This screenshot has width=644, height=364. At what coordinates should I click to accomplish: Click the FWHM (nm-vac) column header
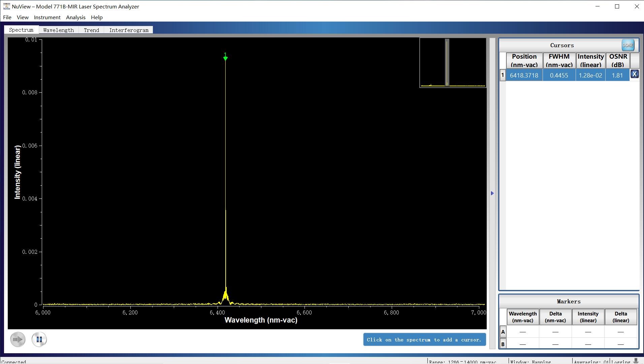point(559,61)
